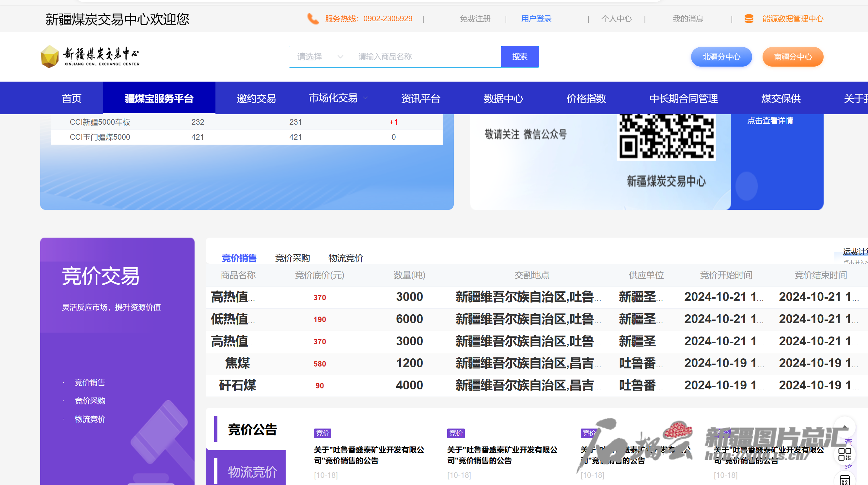Open the calculator floating icon
This screenshot has height=485, width=868.
coord(845,480)
